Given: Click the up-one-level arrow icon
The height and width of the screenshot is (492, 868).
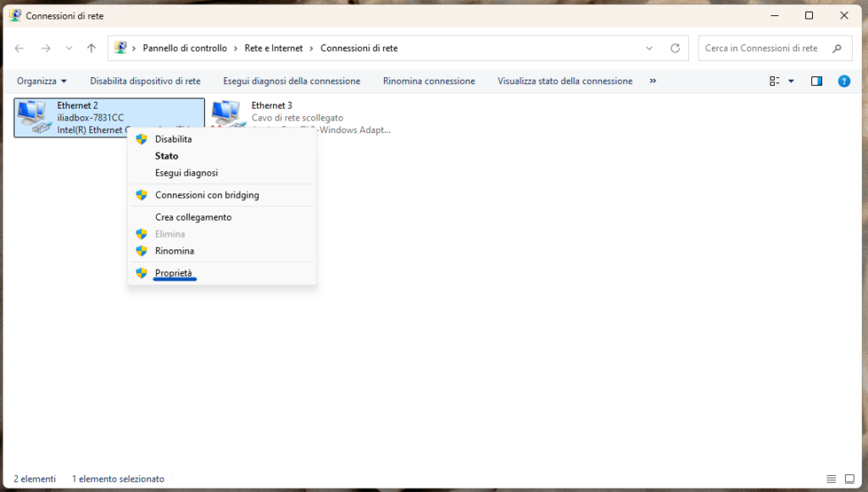Looking at the screenshot, I should click(92, 48).
